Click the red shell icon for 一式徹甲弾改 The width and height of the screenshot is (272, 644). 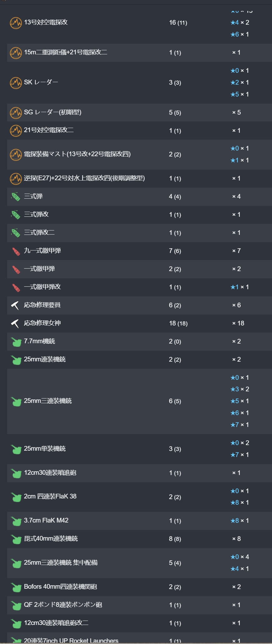pos(16,287)
